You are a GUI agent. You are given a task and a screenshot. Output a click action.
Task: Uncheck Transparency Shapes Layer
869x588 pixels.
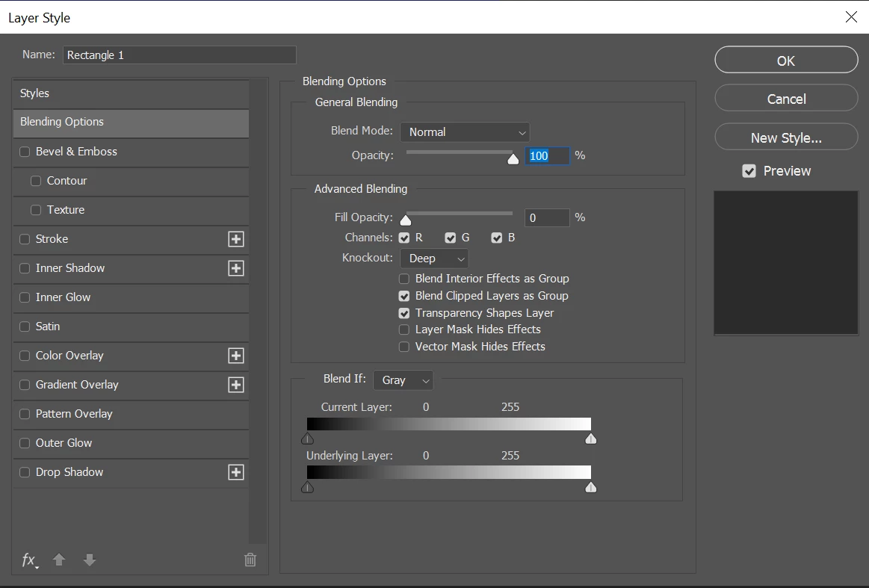[404, 313]
